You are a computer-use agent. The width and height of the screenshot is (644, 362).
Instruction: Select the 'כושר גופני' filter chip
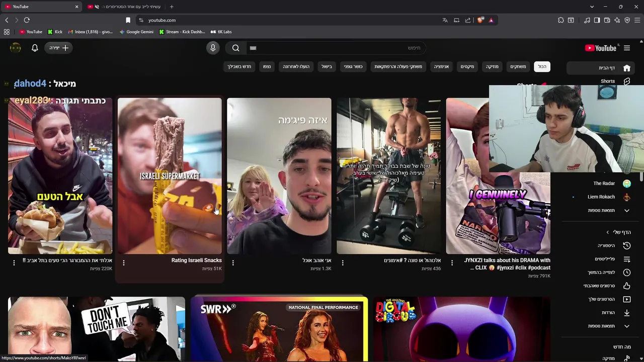[x=353, y=66]
